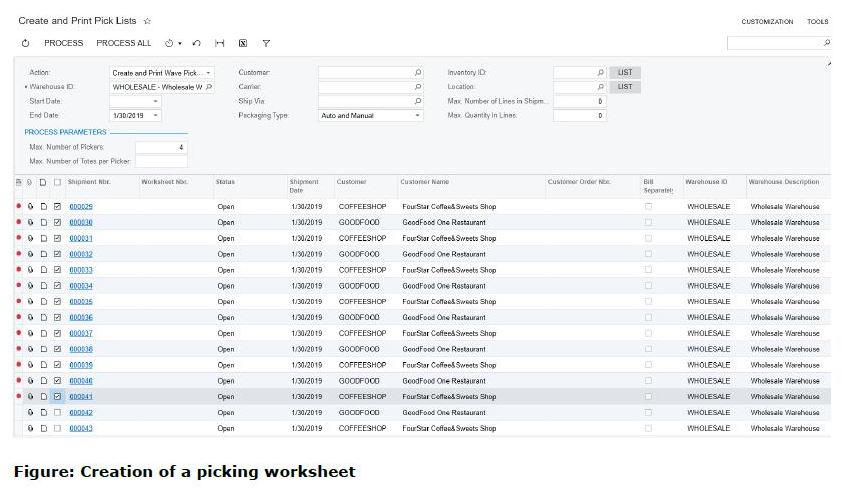
Task: Open Location lookup magnifier
Action: tap(601, 86)
